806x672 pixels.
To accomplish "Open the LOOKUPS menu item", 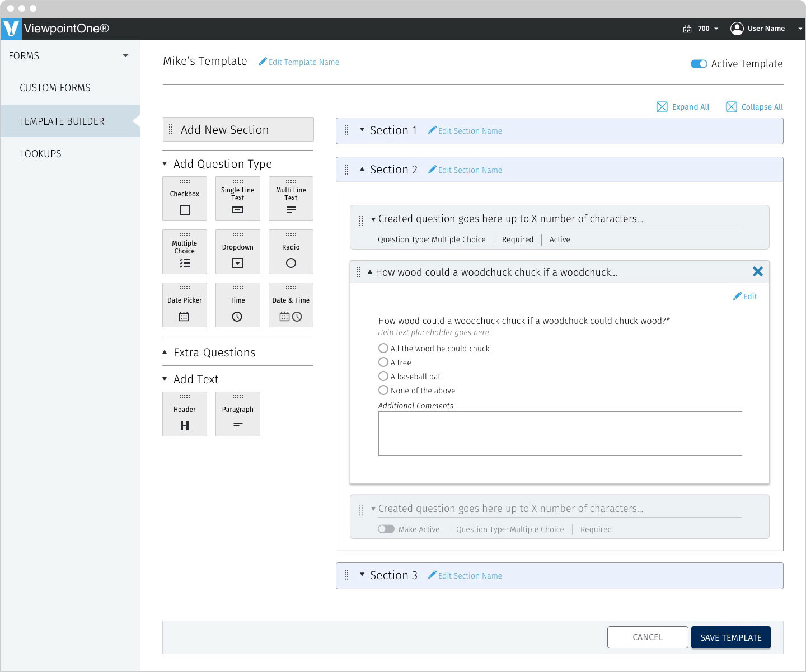I will [40, 154].
